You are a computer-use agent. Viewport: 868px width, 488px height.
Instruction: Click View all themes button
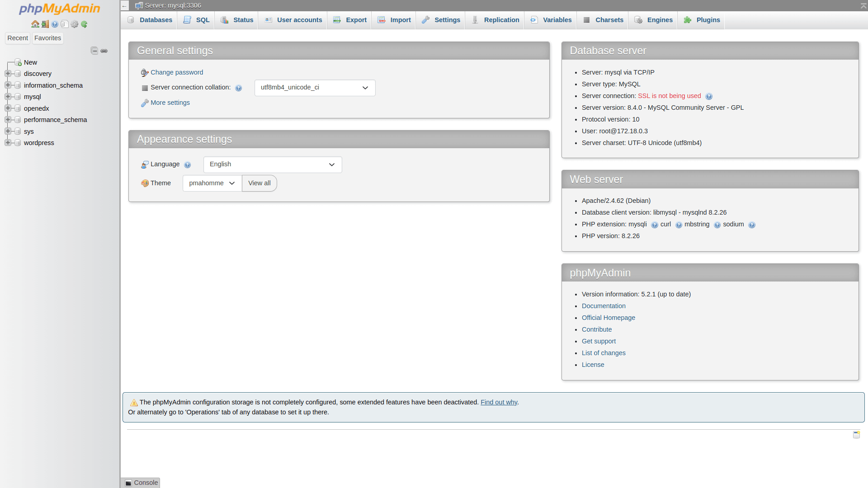click(x=259, y=183)
